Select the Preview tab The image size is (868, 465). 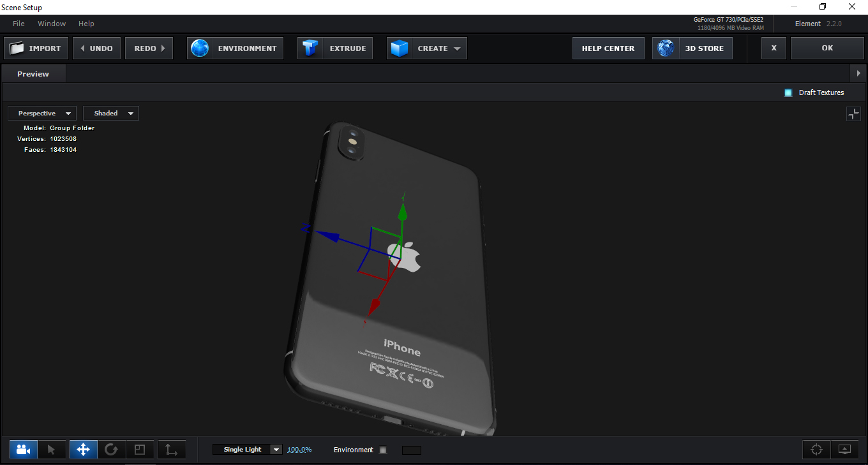pos(33,74)
